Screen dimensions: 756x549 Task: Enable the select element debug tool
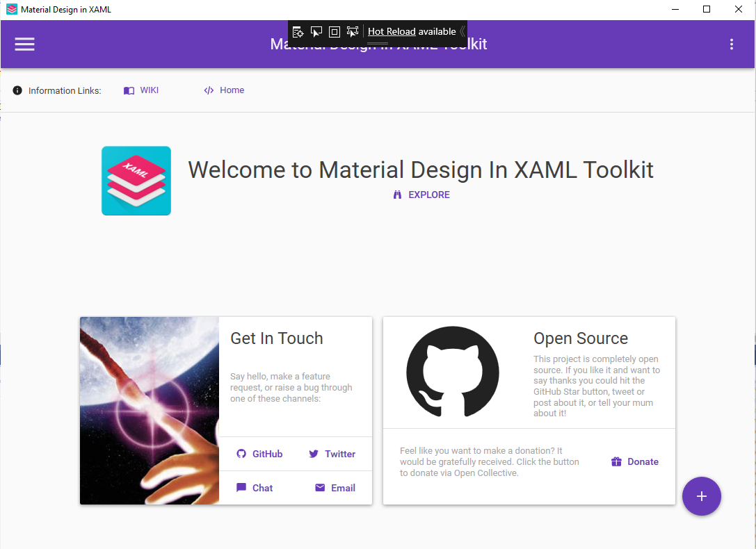coord(316,32)
